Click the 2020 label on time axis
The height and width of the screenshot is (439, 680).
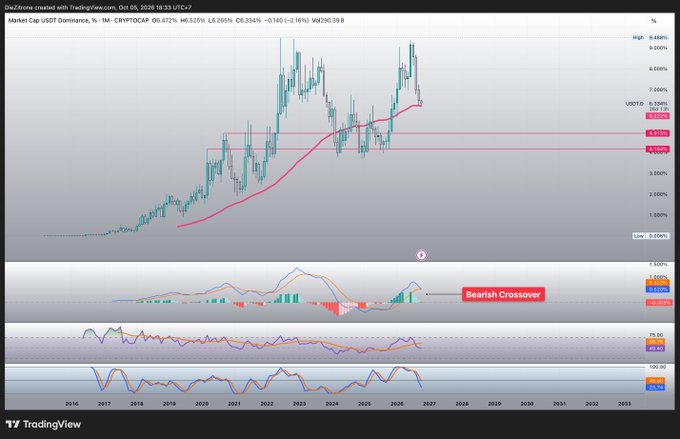(x=202, y=404)
